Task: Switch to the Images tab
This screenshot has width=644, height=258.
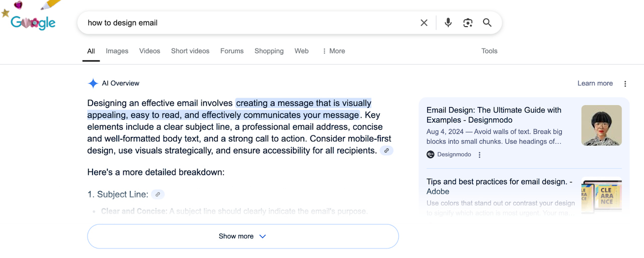Action: (117, 51)
